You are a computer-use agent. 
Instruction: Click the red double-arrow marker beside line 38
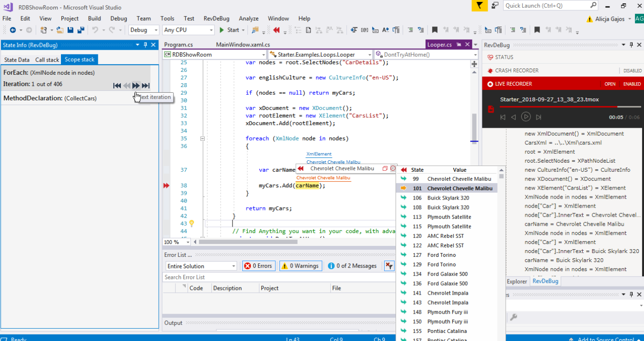[x=166, y=185]
